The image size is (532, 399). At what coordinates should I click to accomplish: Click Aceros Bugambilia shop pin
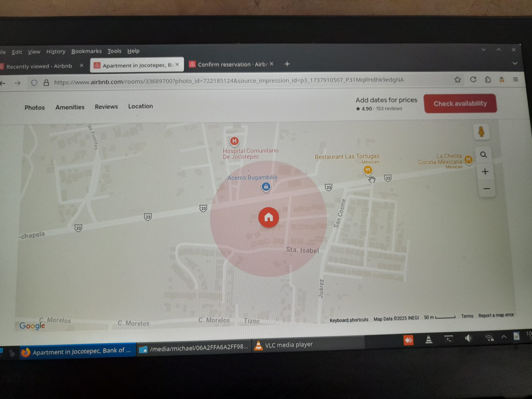pyautogui.click(x=266, y=187)
